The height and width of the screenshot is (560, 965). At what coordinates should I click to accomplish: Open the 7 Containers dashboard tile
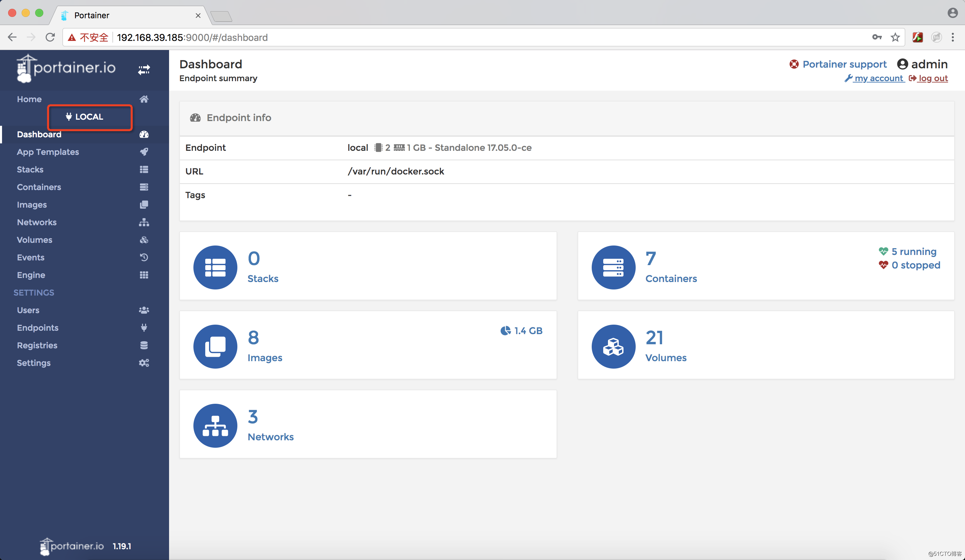pyautogui.click(x=766, y=266)
